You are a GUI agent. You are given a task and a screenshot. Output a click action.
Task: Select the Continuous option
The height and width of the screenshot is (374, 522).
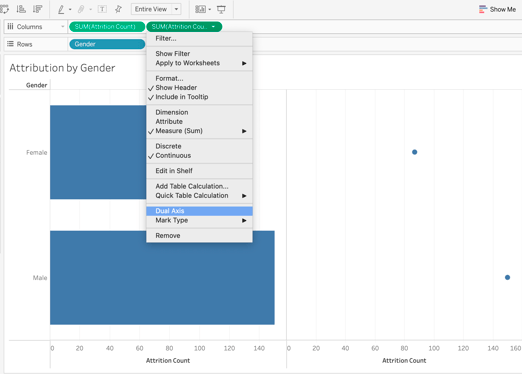[199, 156]
